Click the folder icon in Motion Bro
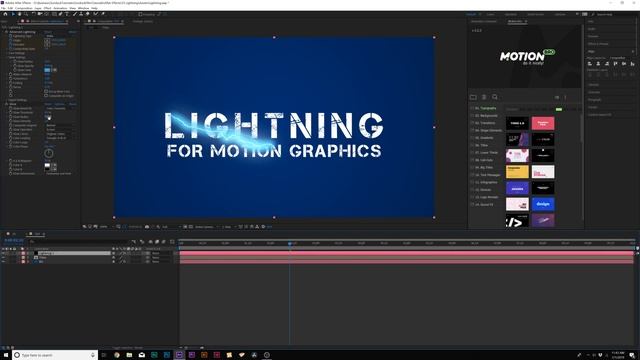 click(x=473, y=97)
